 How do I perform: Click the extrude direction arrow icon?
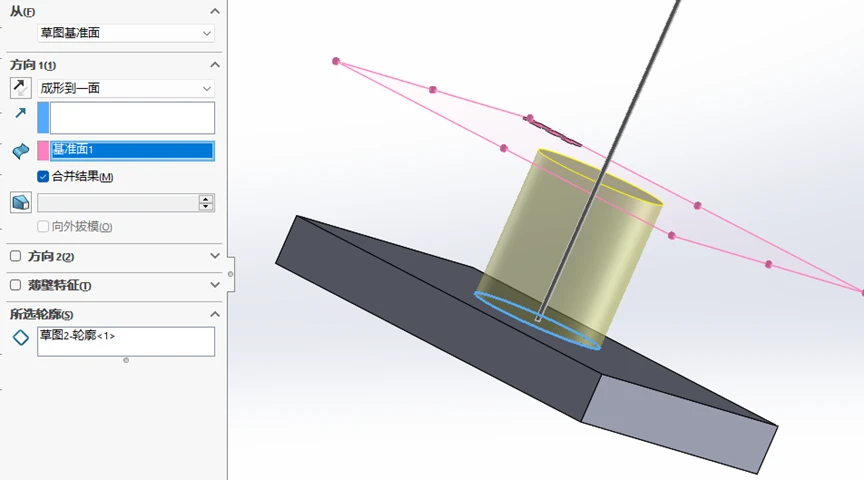[x=20, y=113]
